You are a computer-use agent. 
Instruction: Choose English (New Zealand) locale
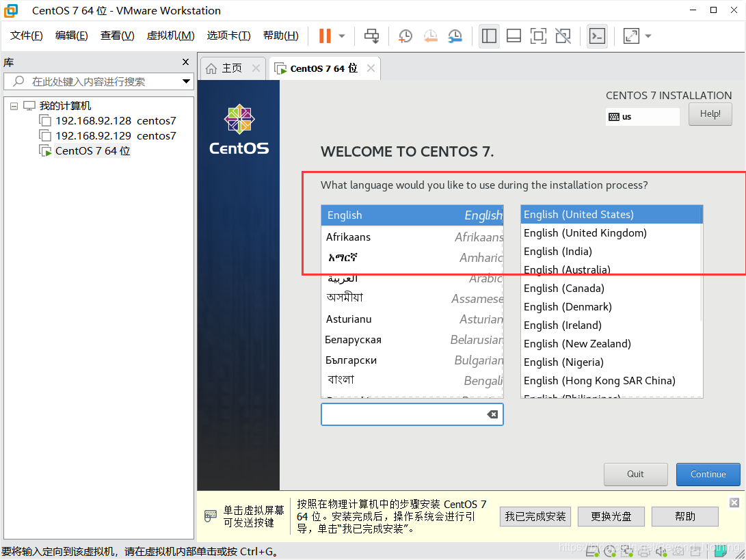point(611,343)
